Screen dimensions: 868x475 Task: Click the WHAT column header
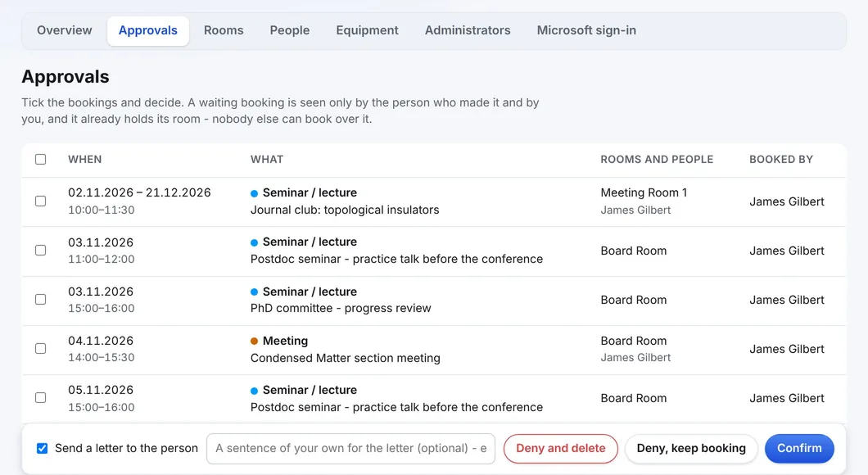tap(267, 160)
